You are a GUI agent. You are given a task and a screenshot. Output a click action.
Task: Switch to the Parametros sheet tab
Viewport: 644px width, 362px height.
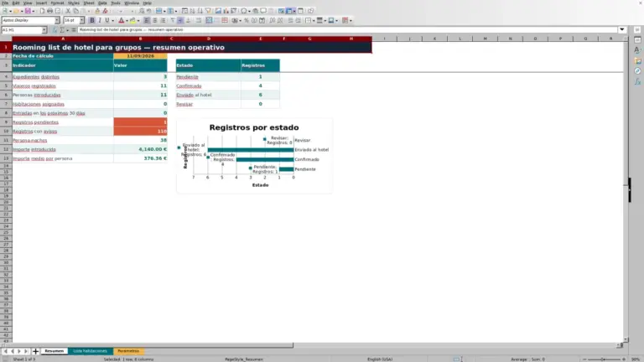pyautogui.click(x=128, y=351)
